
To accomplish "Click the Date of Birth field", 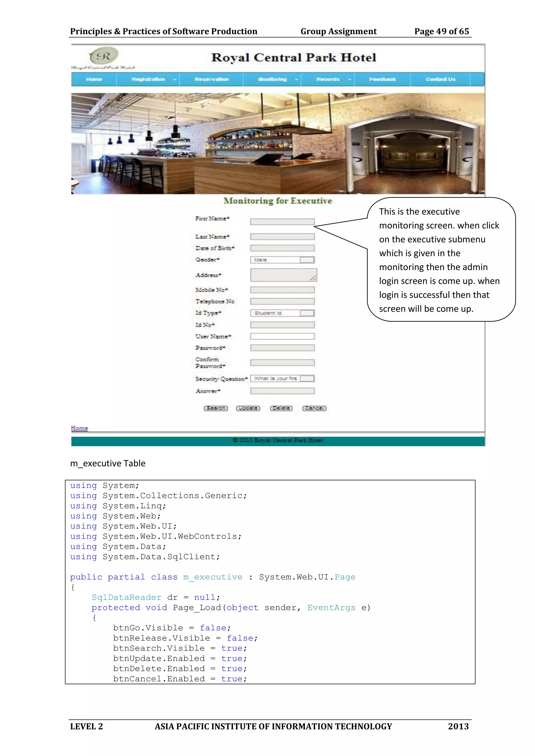I will tap(282, 248).
